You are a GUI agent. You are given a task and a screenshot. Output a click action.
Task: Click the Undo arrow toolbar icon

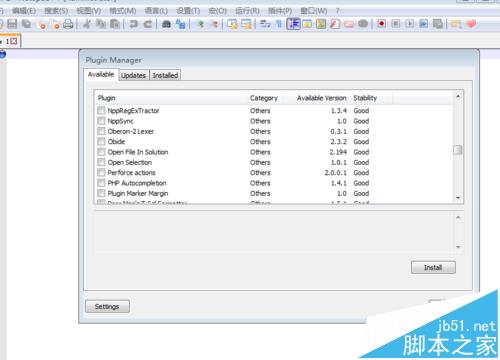coord(133,24)
